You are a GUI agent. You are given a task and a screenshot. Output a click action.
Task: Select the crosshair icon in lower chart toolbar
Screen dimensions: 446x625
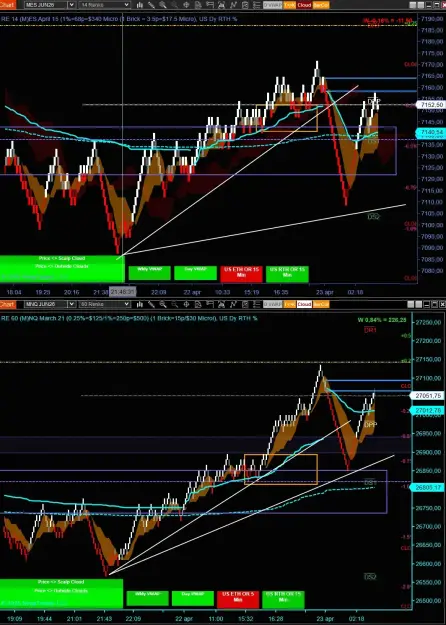pos(186,304)
